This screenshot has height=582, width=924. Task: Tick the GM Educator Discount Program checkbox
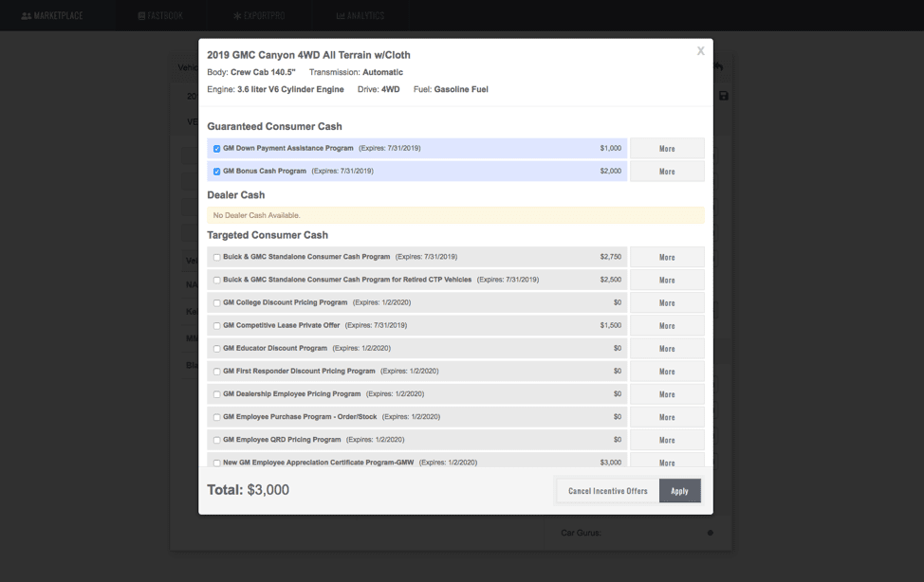pyautogui.click(x=217, y=349)
